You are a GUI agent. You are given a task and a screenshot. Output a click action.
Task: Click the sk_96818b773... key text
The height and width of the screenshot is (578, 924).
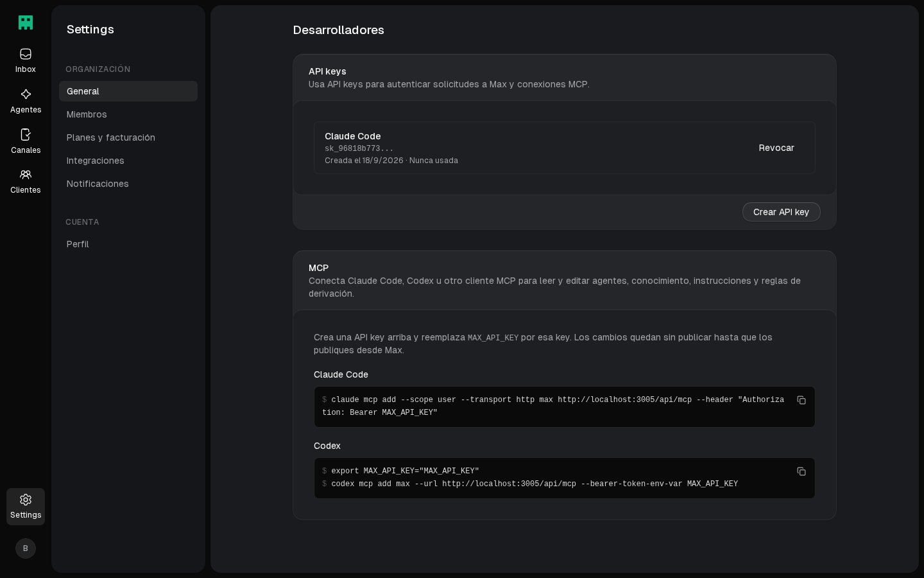click(359, 148)
